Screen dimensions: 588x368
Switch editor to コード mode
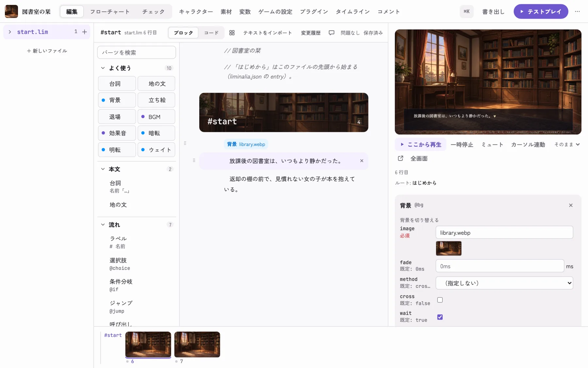pos(211,33)
